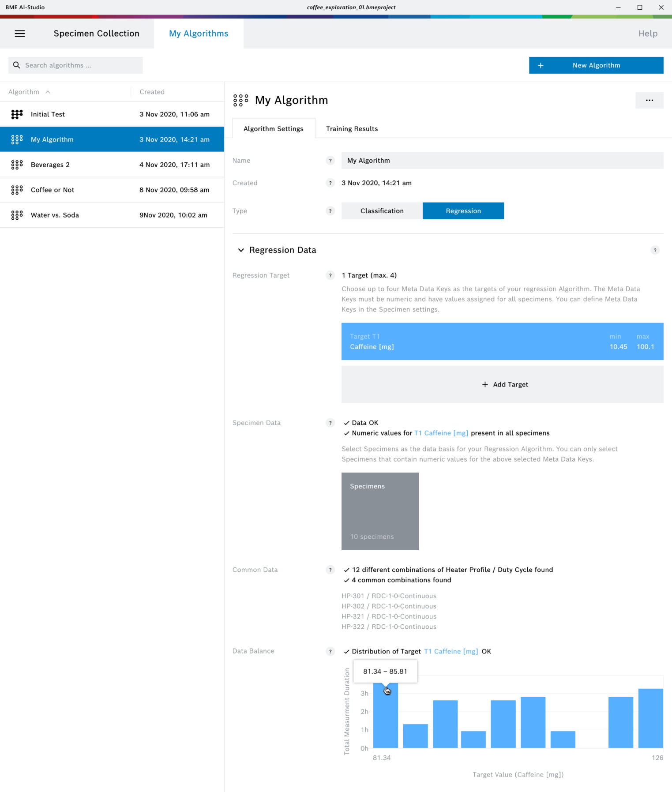Click the New Algorithm button
Viewport: 672px width, 792px height.
pos(596,65)
